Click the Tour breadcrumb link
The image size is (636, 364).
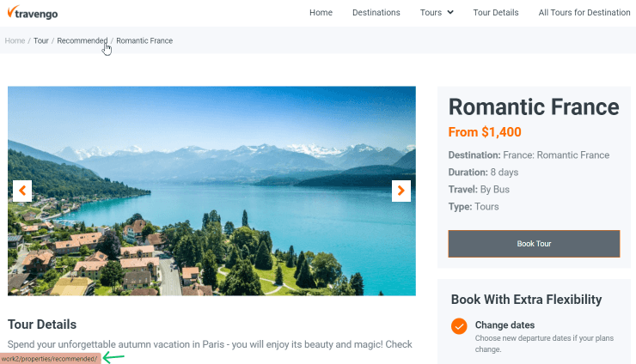tap(41, 40)
